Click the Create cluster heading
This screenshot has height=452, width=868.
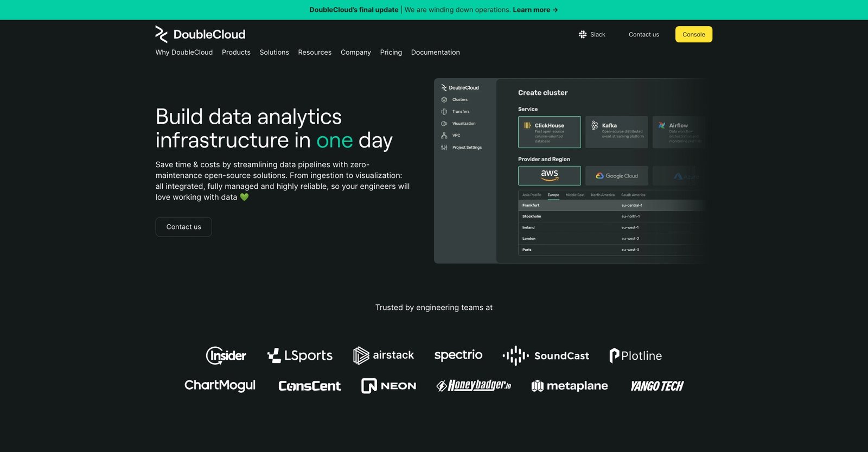543,93
